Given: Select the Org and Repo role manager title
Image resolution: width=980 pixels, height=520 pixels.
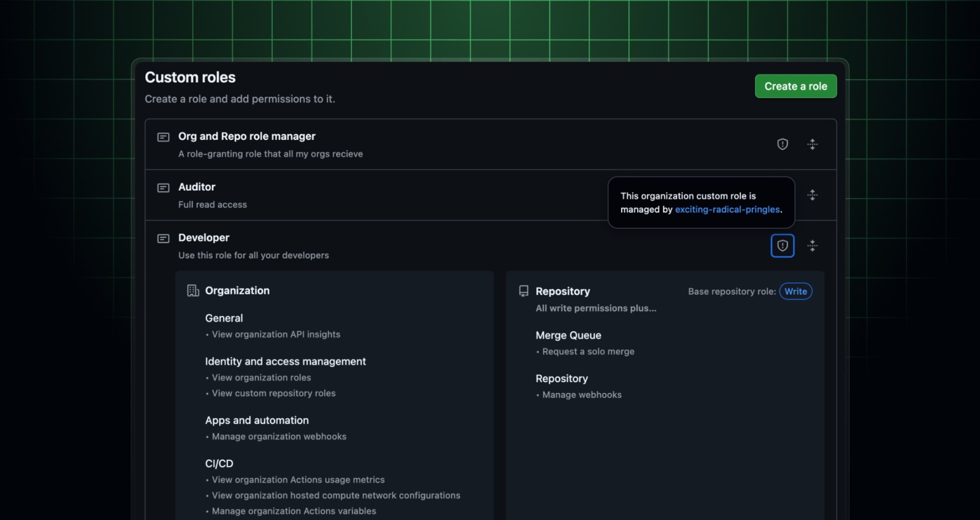Looking at the screenshot, I should 247,136.
